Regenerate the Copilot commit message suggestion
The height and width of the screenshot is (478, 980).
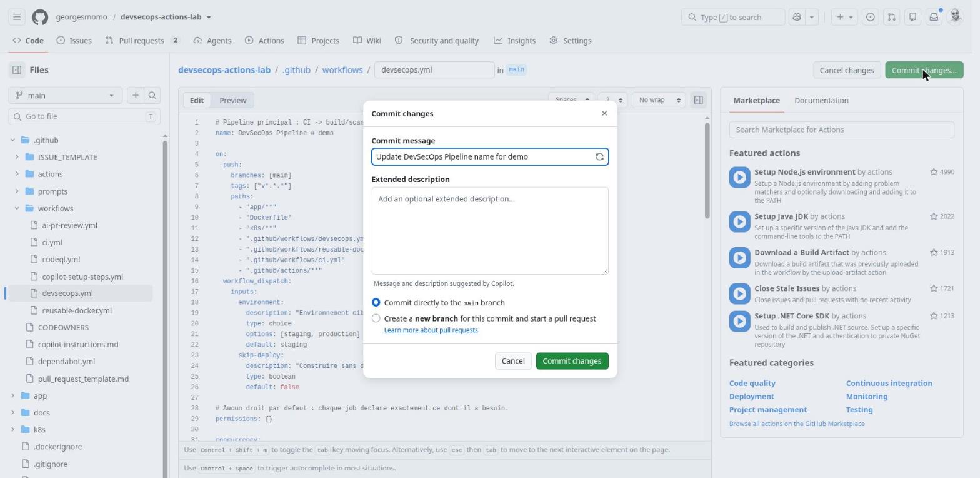point(599,156)
